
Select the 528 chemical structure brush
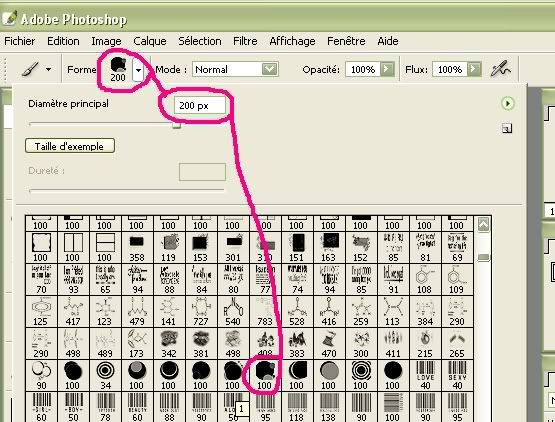297,311
